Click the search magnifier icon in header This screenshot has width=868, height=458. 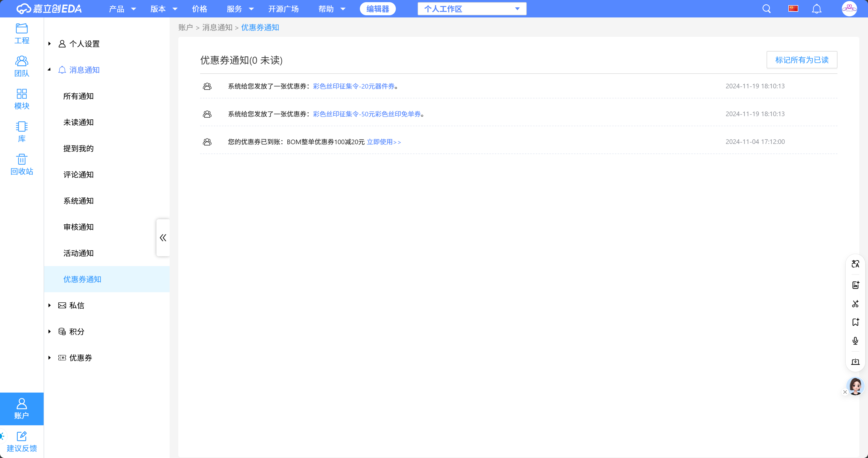[x=767, y=9]
